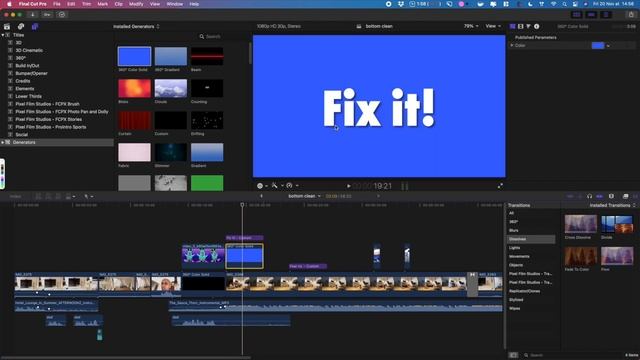The height and width of the screenshot is (360, 640).
Task: Select the Fade To Color transition thumbnail
Action: [x=580, y=256]
